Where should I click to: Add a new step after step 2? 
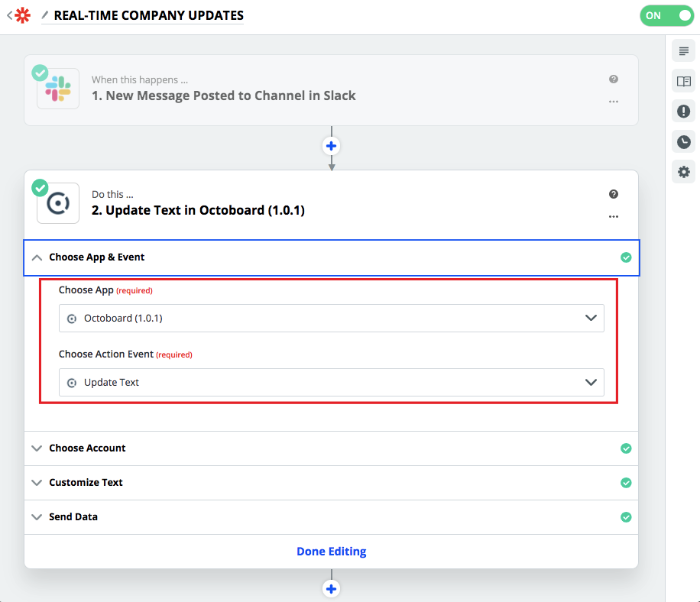[x=331, y=589]
